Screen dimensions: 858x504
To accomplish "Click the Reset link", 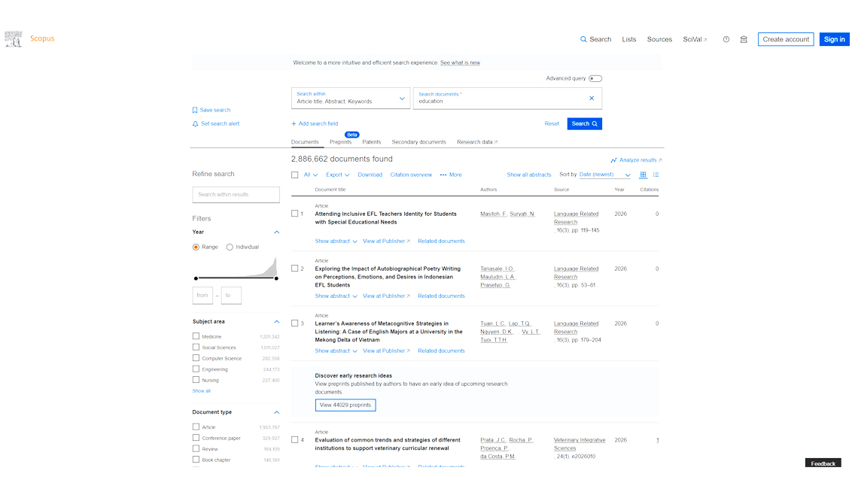I will pos(552,124).
